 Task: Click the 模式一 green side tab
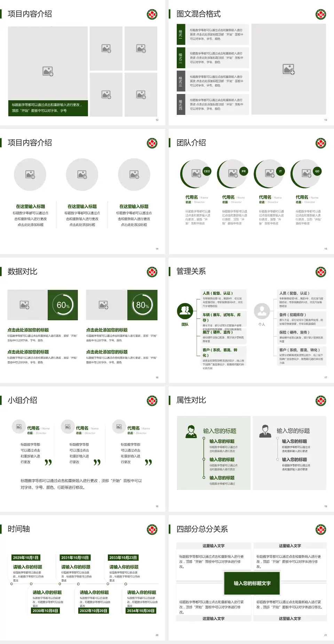[x=181, y=34]
